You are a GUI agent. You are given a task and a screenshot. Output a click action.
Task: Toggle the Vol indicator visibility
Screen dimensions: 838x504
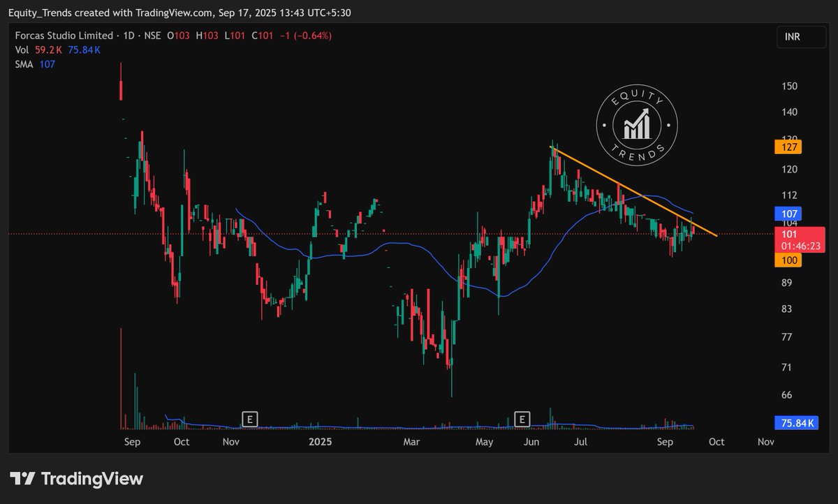[x=23, y=50]
